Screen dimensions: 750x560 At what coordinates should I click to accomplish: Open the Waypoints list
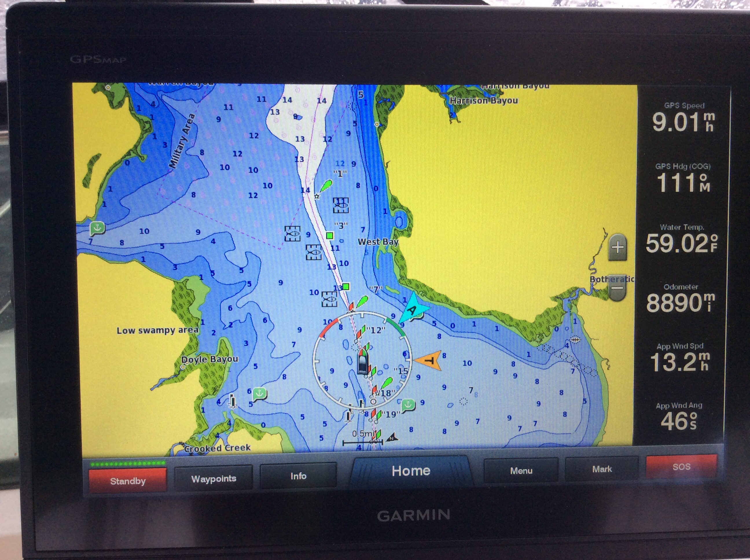pyautogui.click(x=214, y=479)
